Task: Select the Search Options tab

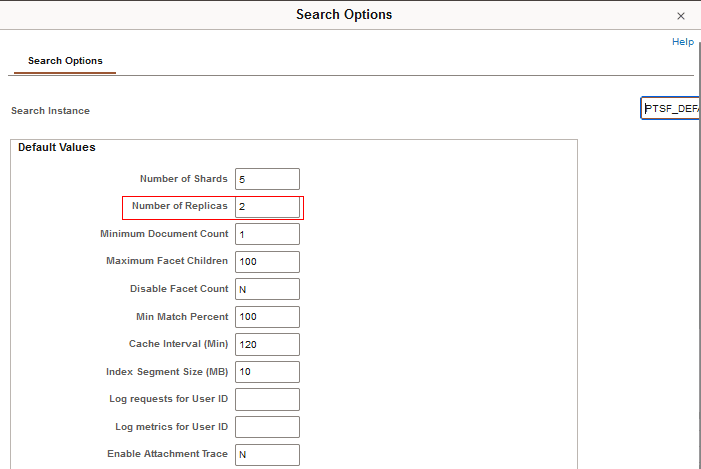Action: tap(65, 61)
